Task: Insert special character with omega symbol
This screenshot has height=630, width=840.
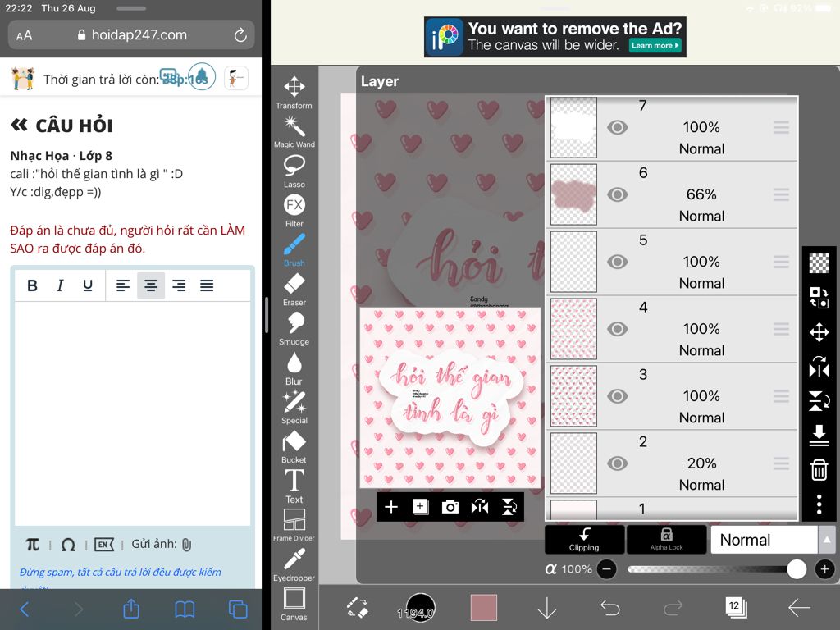Action: point(68,545)
